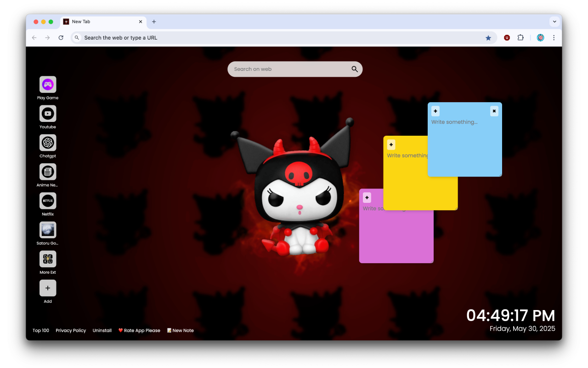Launch the Chatgpt shortcut icon
The height and width of the screenshot is (368, 588).
[x=48, y=143]
